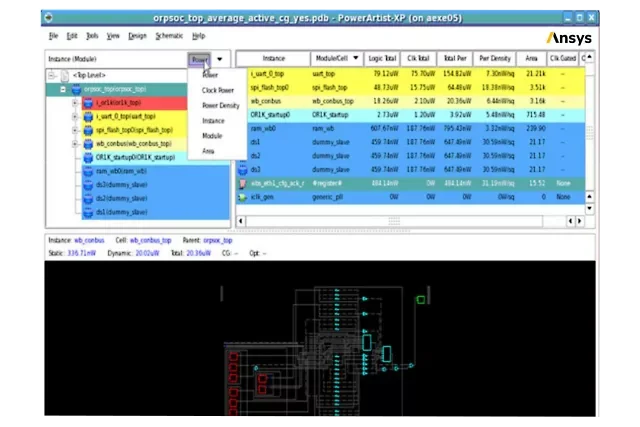Open the Help menu
Image resolution: width=640 pixels, height=427 pixels.
coord(198,36)
